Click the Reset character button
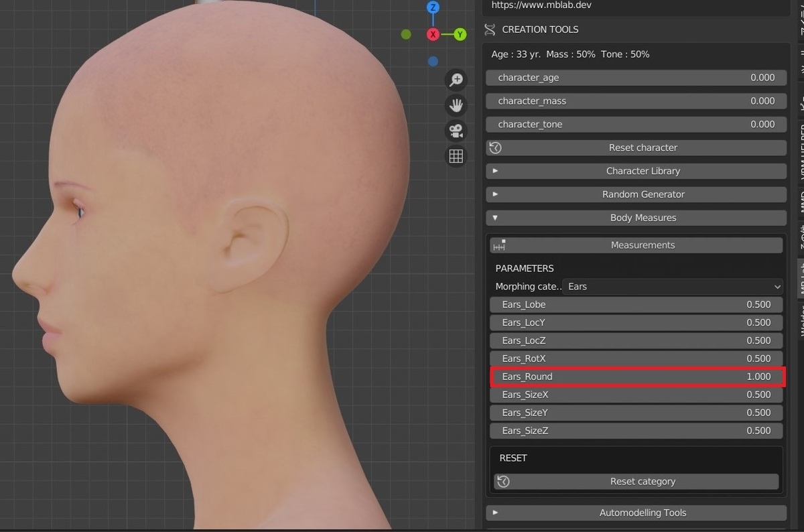Screen dimensions: 804x532 636,147
